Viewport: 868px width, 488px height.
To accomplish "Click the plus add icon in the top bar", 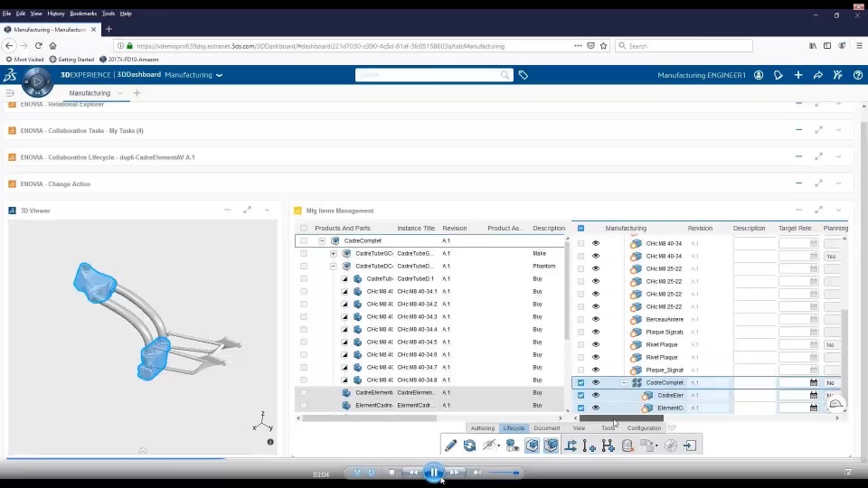I will pyautogui.click(x=798, y=75).
